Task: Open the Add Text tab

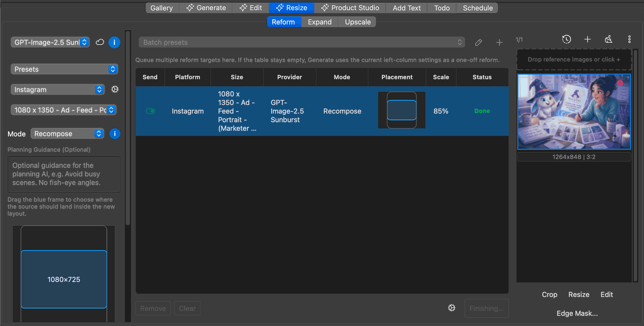Action: pos(407,8)
